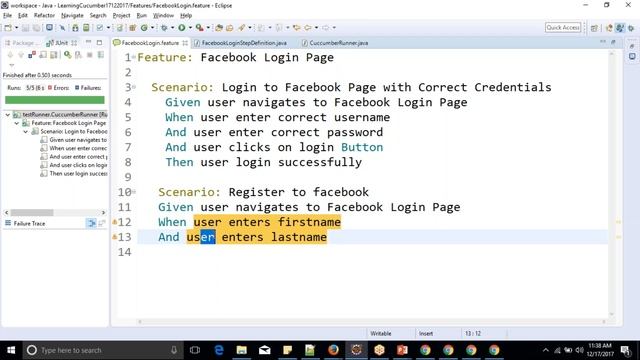Open the Navigate menu

(x=72, y=15)
